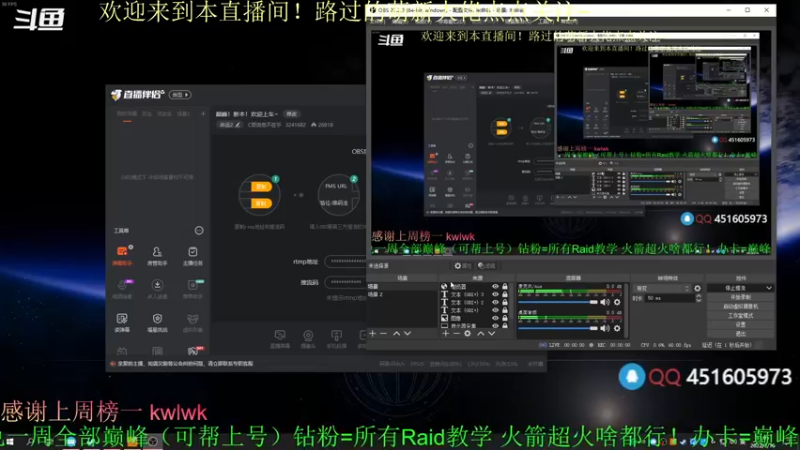The width and height of the screenshot is (800, 450).
Task: Click the first orange 复制 button for rtmp address
Action: [x=261, y=187]
